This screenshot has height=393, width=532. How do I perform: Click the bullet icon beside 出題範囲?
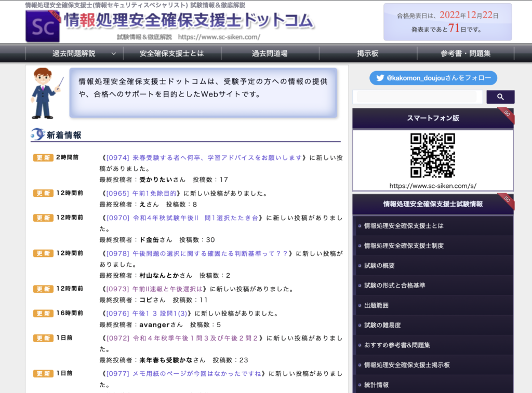359,305
